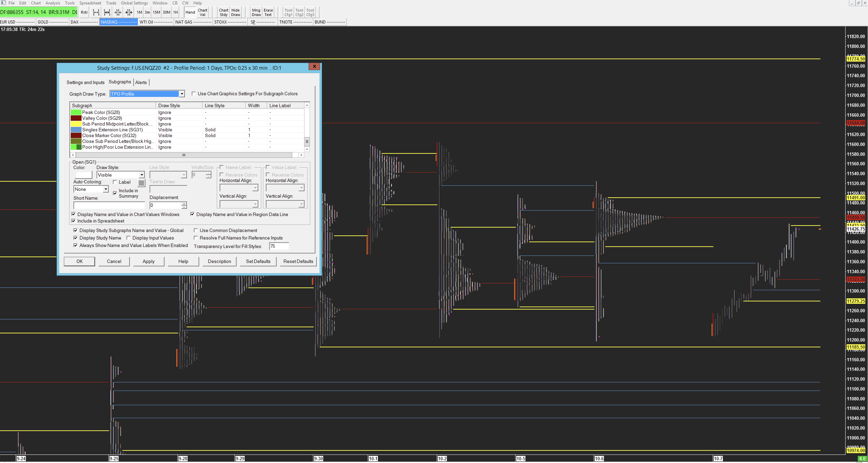Select the Close Marker Color (SG32) row
This screenshot has height=463, width=868.
[x=187, y=136]
